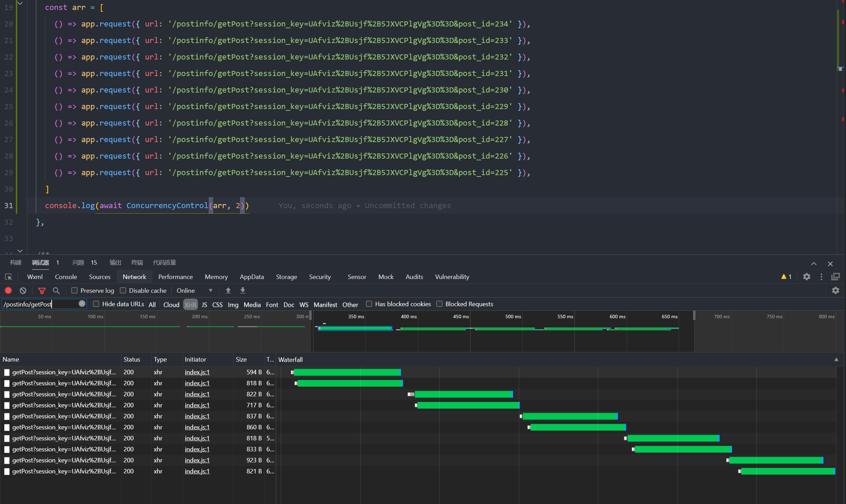
Task: Activate the element inspector pointer icon
Action: click(x=9, y=277)
